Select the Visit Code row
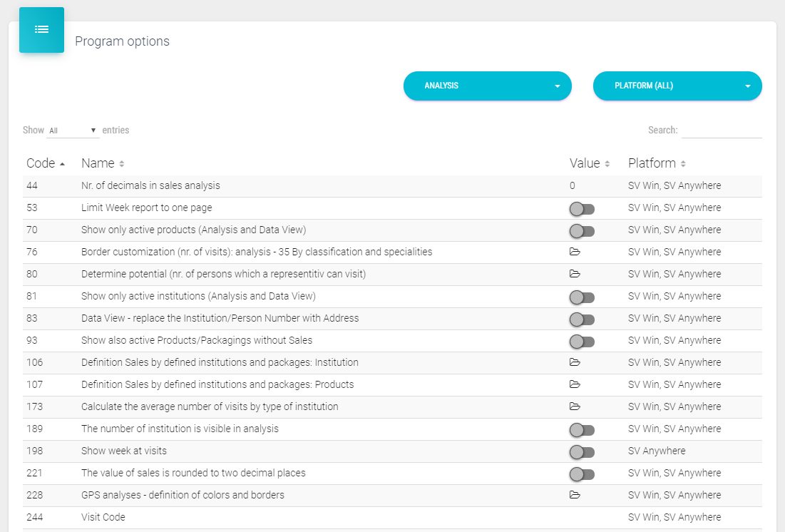 click(x=103, y=517)
